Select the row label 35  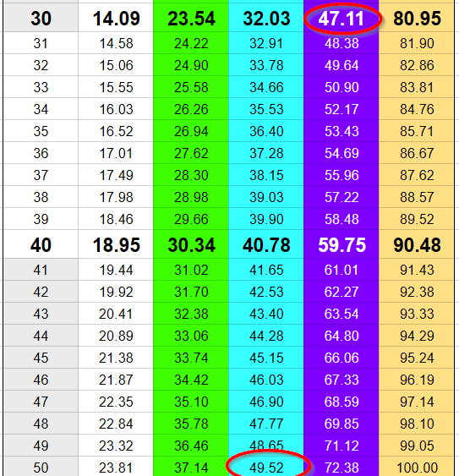tap(41, 131)
